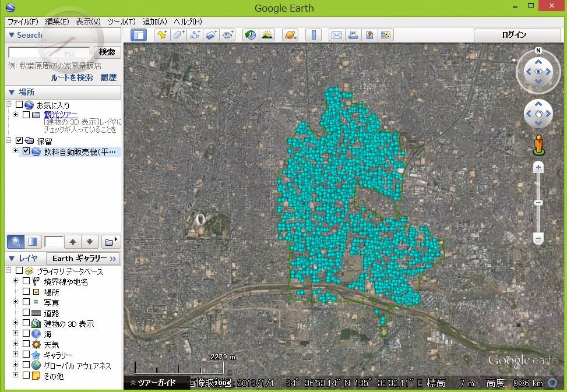The height and width of the screenshot is (392, 567).
Task: Expand the 観光ツアー folder node
Action: pyautogui.click(x=15, y=115)
